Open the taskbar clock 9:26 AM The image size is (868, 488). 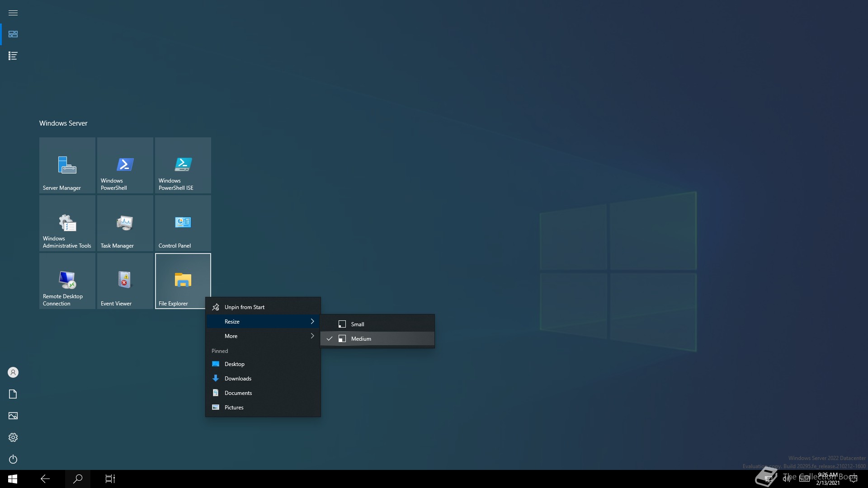828,479
